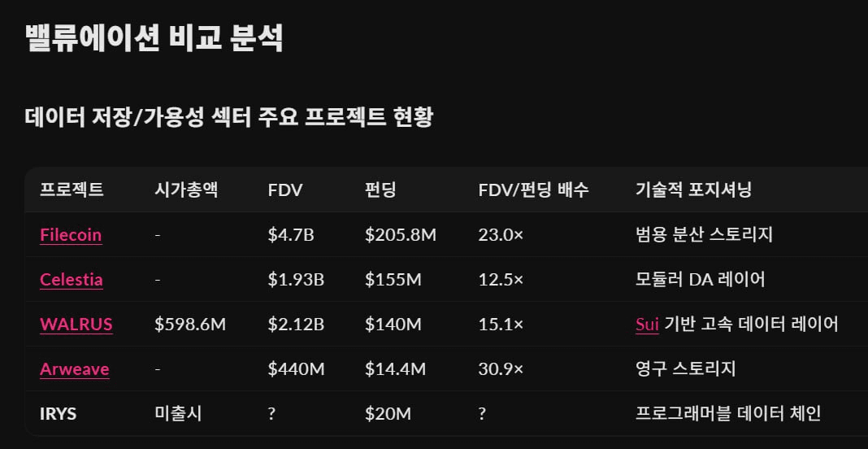The height and width of the screenshot is (449, 868).
Task: Click the 밸류에이션 비교 분석 heading
Action: (x=154, y=39)
